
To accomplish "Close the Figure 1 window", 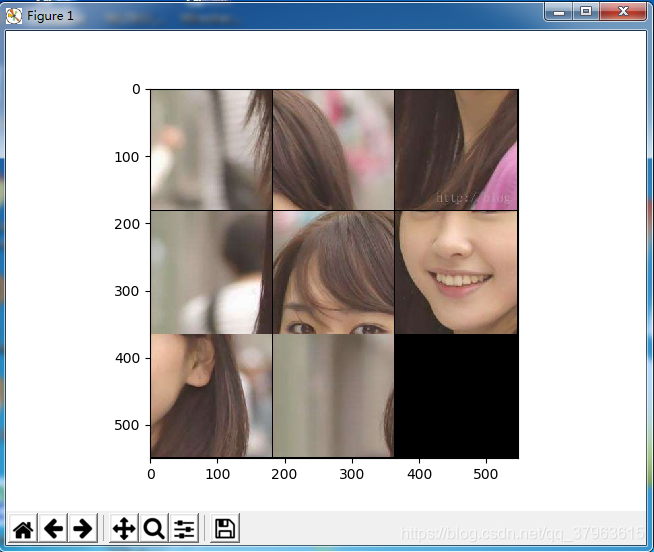I will (x=623, y=11).
